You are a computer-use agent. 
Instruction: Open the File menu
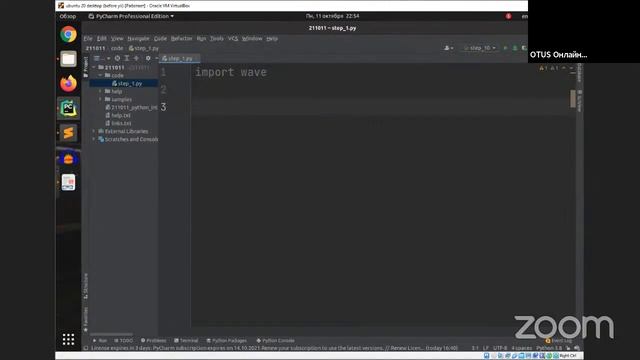tap(88, 38)
